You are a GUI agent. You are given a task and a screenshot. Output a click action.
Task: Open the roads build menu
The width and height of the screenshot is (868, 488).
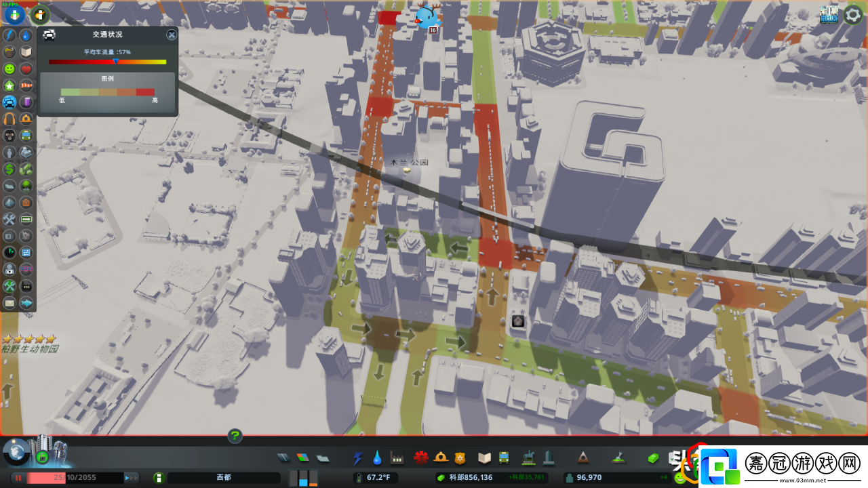[283, 459]
